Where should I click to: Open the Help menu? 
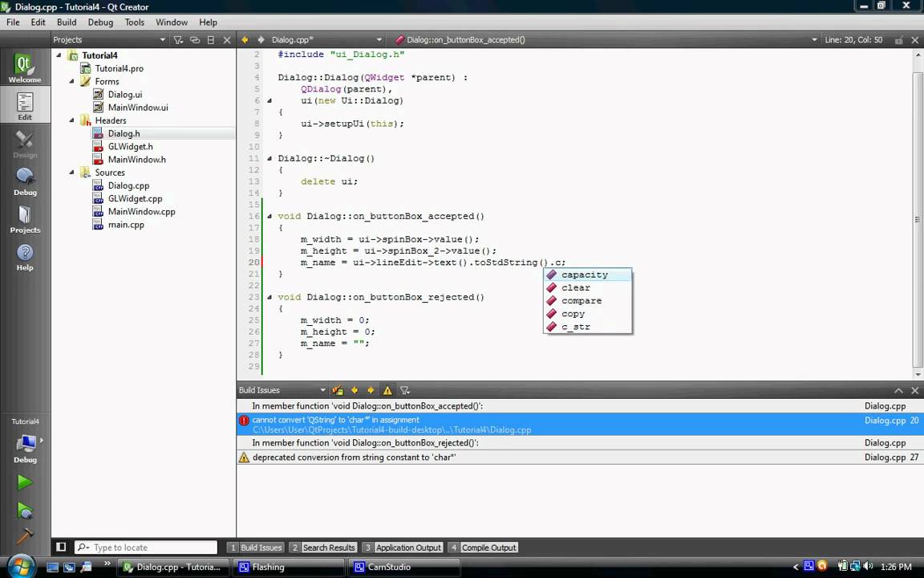point(208,22)
